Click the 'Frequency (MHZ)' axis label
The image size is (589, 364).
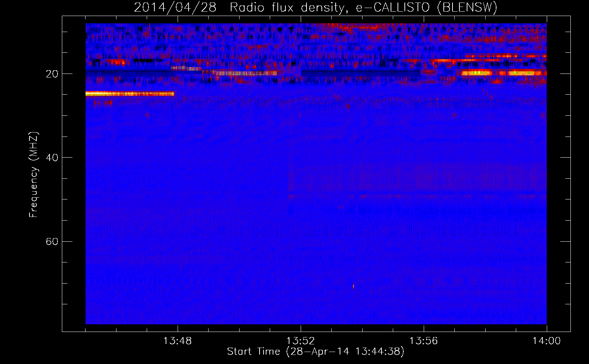[33, 175]
